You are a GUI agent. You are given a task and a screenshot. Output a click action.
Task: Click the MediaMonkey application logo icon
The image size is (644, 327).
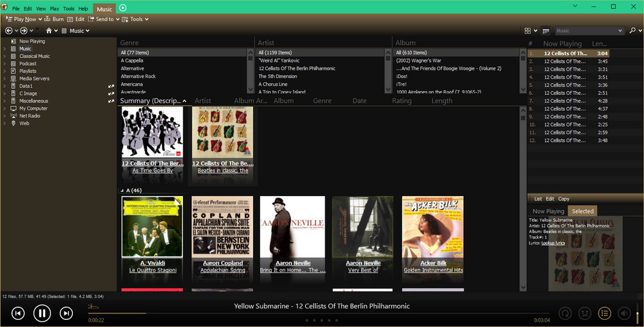pos(4,7)
